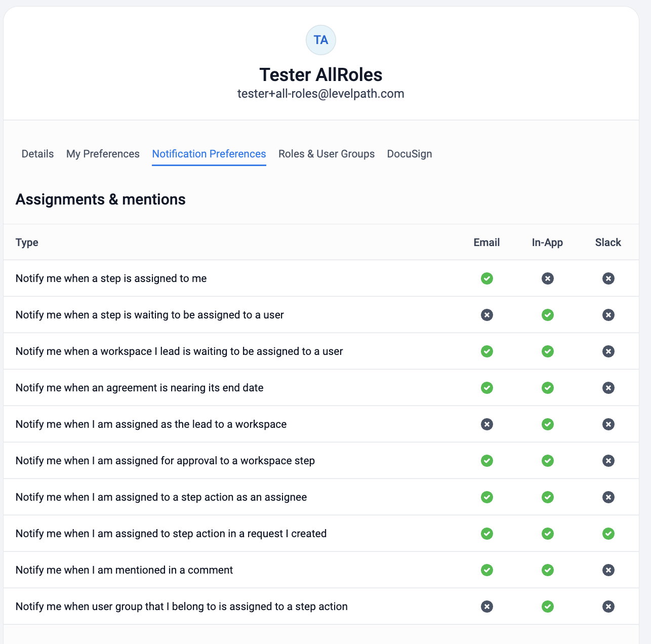651x644 pixels.
Task: Open the My Preferences section
Action: pyautogui.click(x=103, y=154)
